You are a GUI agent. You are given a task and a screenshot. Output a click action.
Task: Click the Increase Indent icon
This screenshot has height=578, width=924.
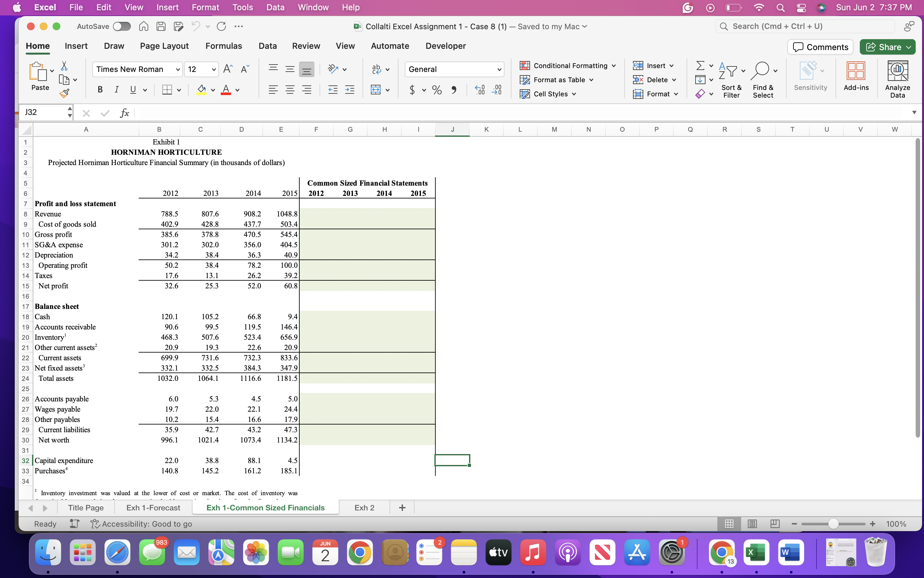[x=350, y=90]
